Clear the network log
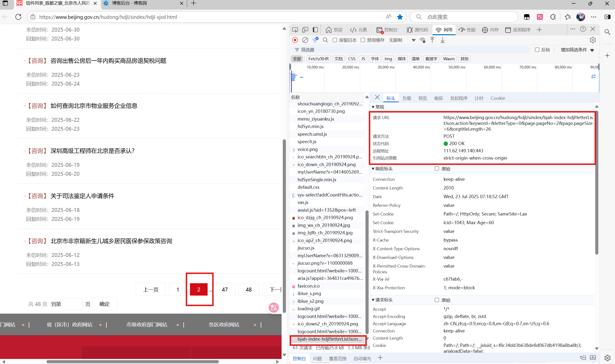The height and width of the screenshot is (364, 615). coord(305,40)
